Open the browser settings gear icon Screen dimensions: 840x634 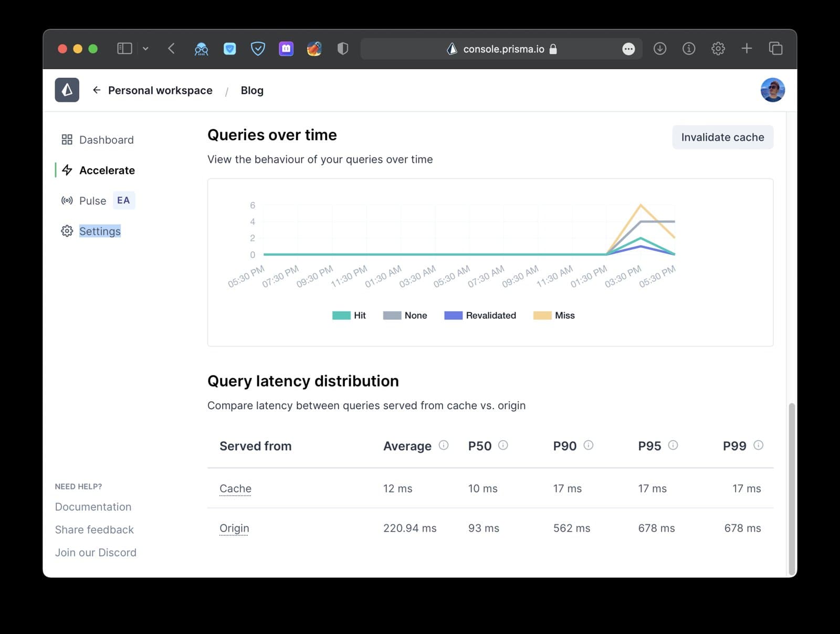click(x=718, y=49)
